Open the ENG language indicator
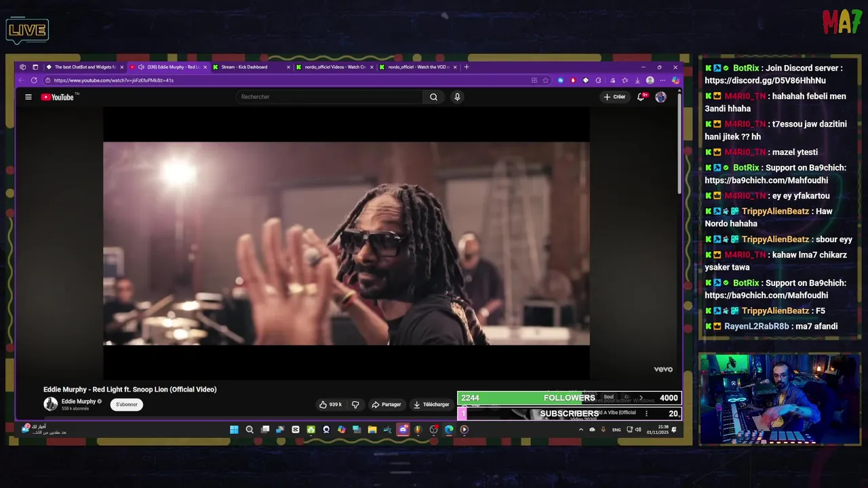This screenshot has height=488, width=868. coord(616,430)
